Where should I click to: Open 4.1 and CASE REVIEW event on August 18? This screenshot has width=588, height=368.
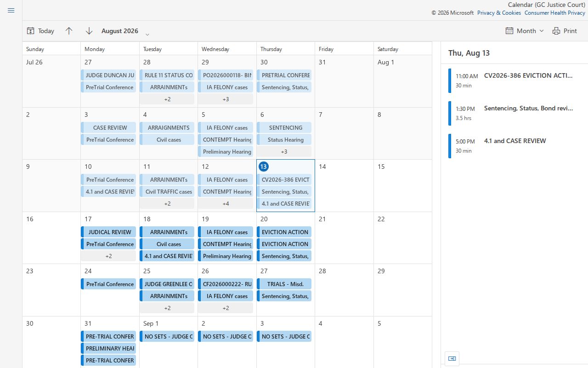(167, 256)
